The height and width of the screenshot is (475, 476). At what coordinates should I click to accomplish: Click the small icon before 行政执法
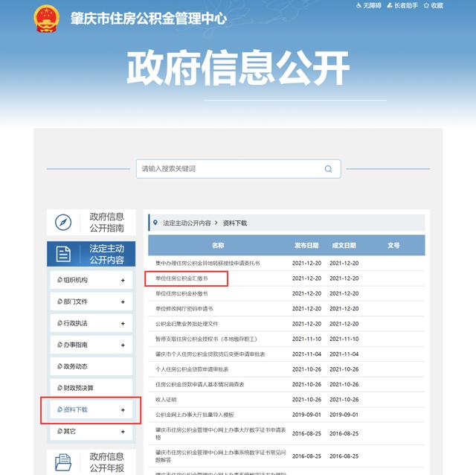tap(59, 323)
